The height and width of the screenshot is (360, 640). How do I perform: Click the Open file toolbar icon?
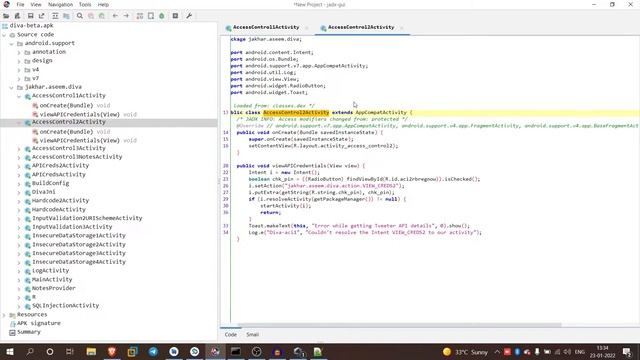pyautogui.click(x=6, y=16)
